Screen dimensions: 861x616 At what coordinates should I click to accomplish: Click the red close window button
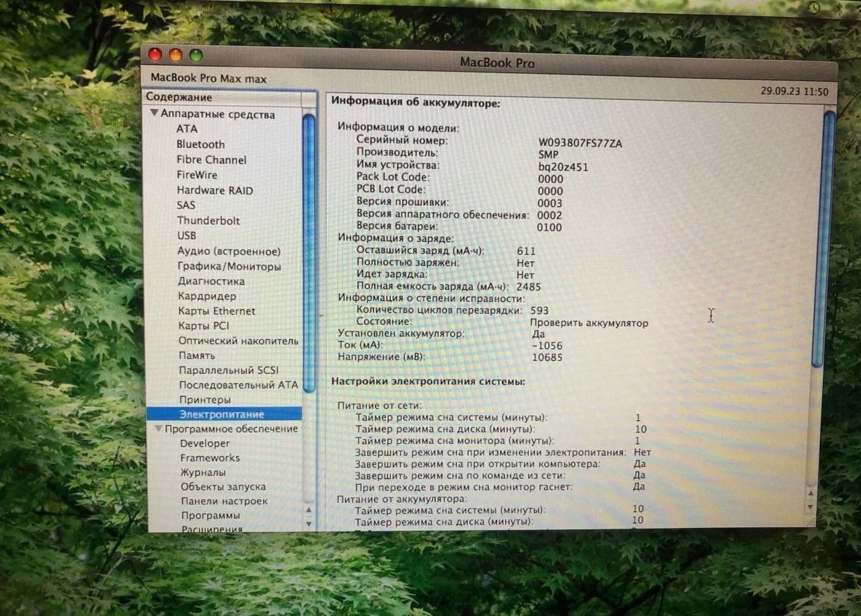tap(155, 54)
